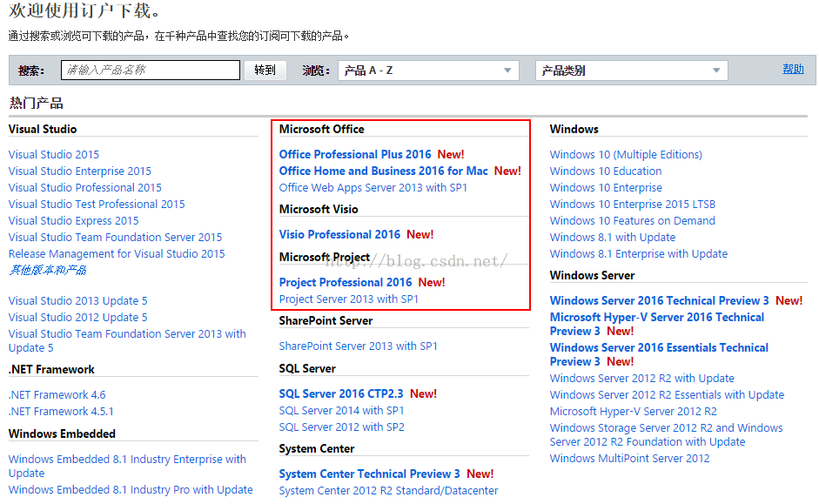The image size is (819, 504).
Task: Open Windows Storage Server 2012 R2 link
Action: pyautogui.click(x=666, y=434)
